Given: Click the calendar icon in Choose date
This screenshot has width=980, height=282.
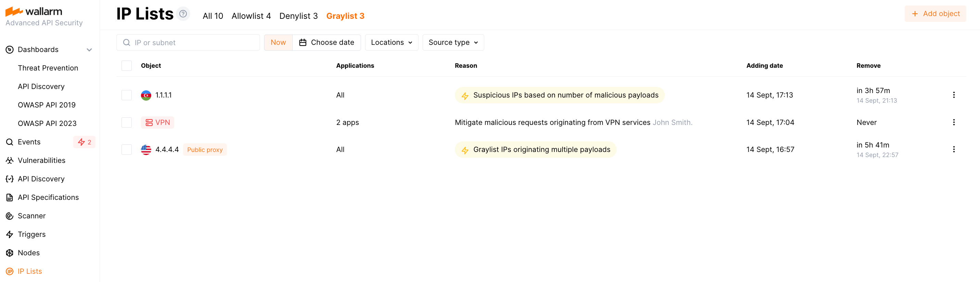Looking at the screenshot, I should pos(303,43).
